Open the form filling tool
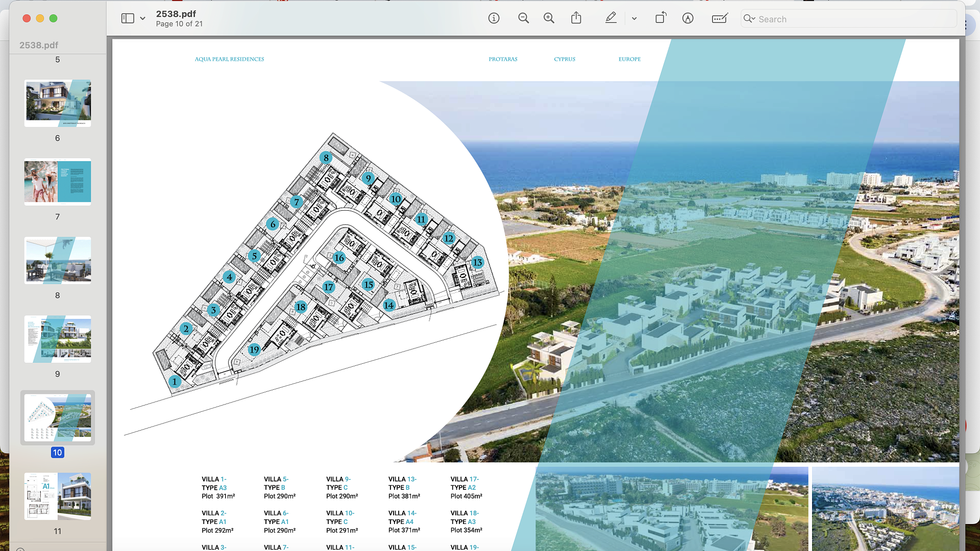Screen dimensions: 980x551 720,18
